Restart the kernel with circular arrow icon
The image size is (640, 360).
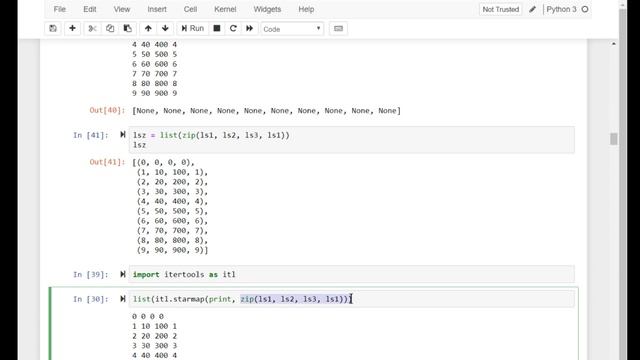pos(233,29)
